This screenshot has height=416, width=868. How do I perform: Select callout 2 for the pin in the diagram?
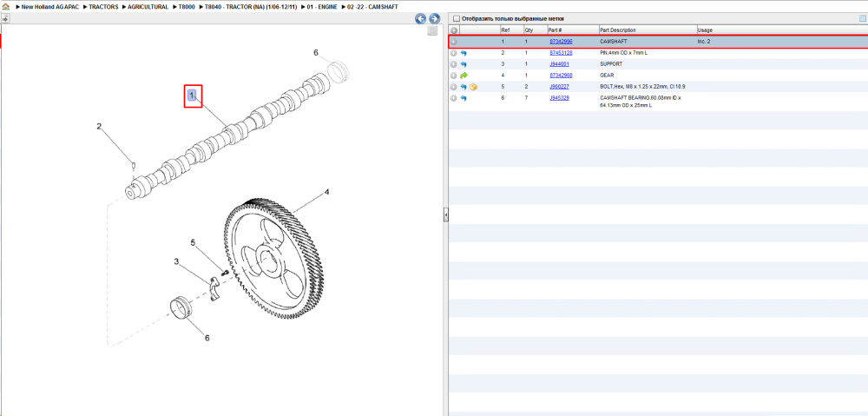pyautogui.click(x=99, y=126)
